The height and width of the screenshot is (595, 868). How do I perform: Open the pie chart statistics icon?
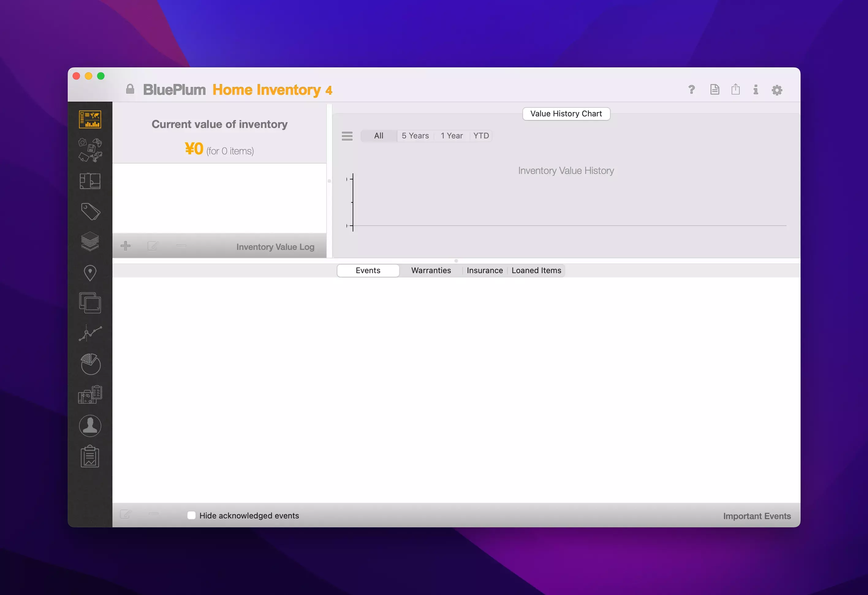[90, 364]
